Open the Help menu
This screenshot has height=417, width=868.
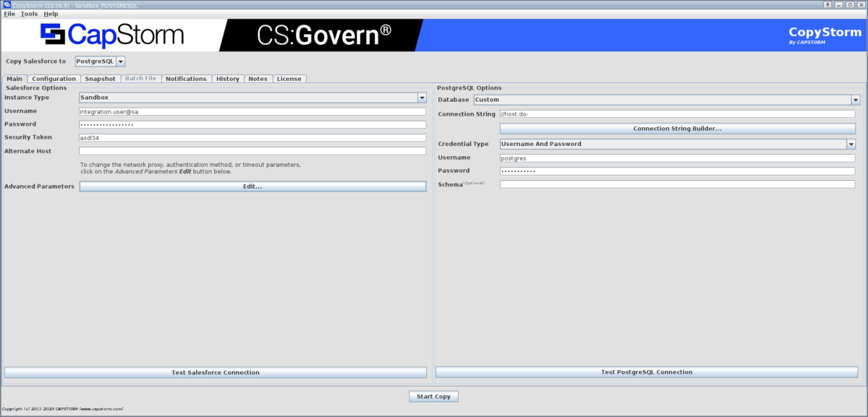click(50, 13)
